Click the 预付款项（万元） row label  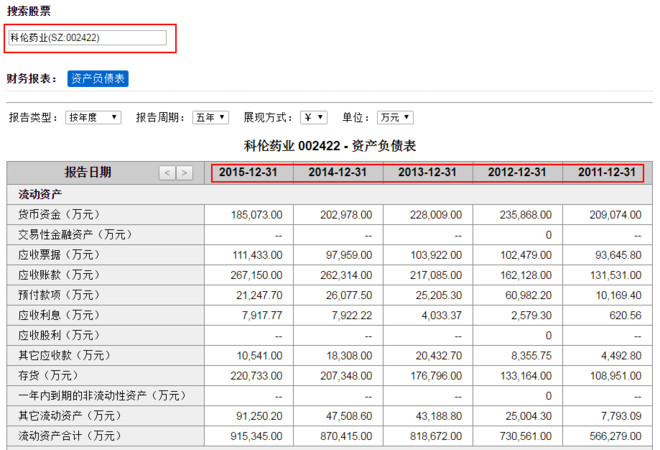pos(59,295)
